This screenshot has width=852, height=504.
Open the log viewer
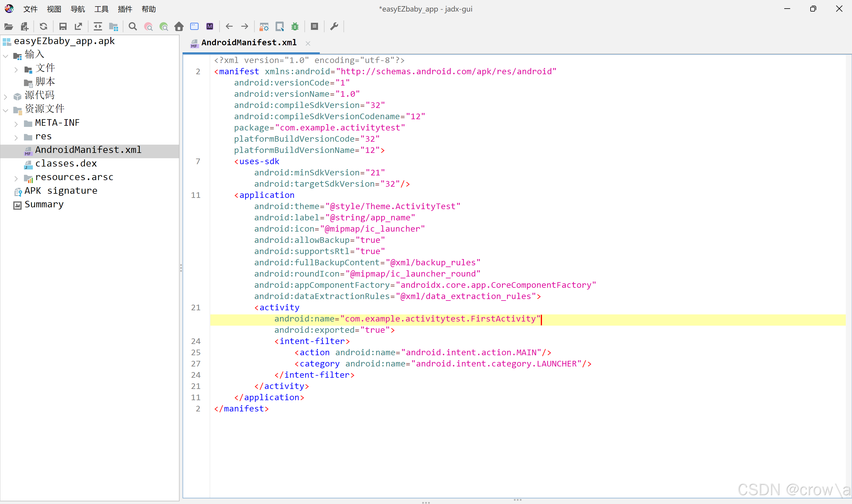click(x=314, y=27)
